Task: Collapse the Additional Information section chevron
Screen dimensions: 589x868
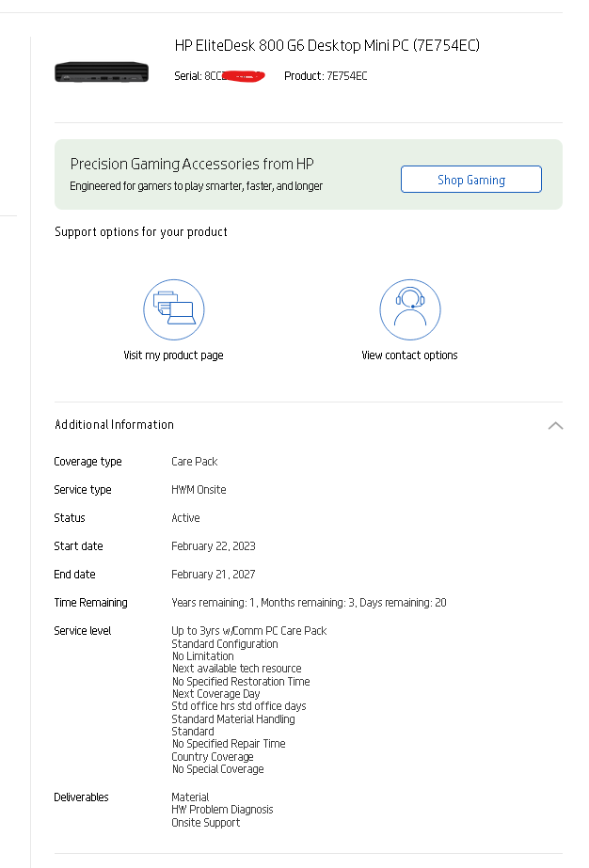Action: (555, 425)
